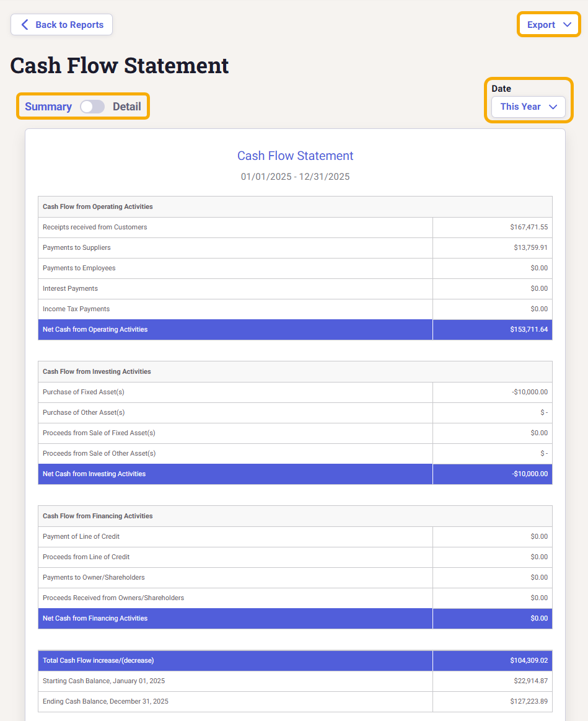Click the Payments to Suppliers line item
The width and height of the screenshot is (588, 721).
77,247
